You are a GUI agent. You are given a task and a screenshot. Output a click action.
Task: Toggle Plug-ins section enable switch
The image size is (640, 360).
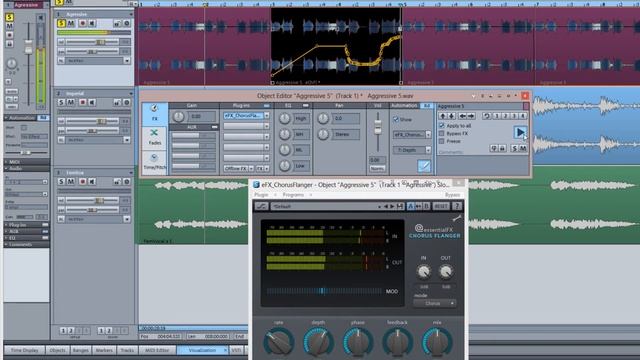[x=267, y=106]
